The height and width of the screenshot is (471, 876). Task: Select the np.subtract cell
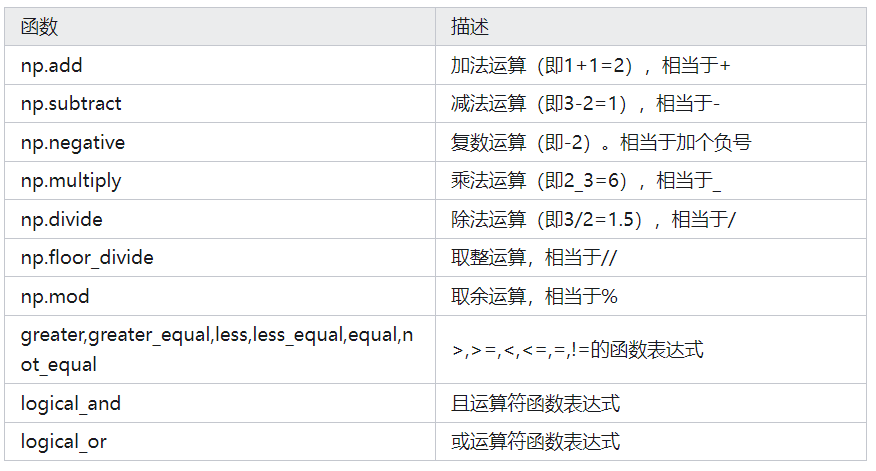click(x=71, y=104)
